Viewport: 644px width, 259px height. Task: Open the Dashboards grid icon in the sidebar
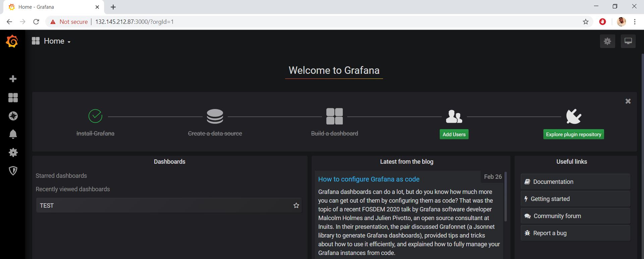13,98
